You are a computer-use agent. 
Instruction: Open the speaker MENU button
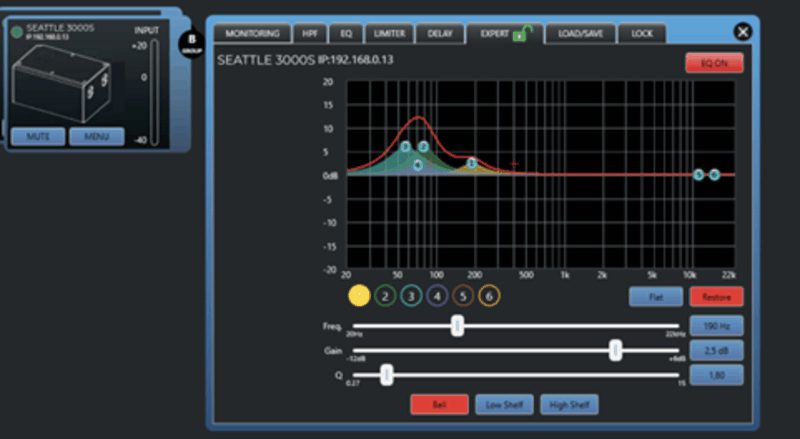coord(96,137)
